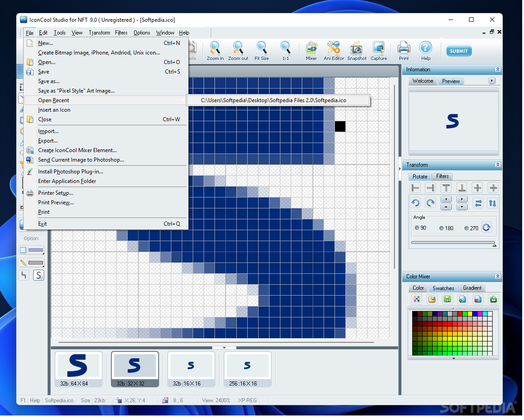The width and height of the screenshot is (524, 420).
Task: Add a new swatch with the plus icon
Action: pos(463,300)
